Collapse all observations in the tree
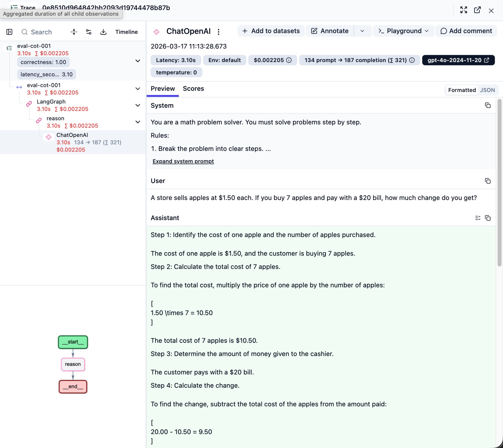Image resolution: width=503 pixels, height=448 pixels. click(x=74, y=32)
